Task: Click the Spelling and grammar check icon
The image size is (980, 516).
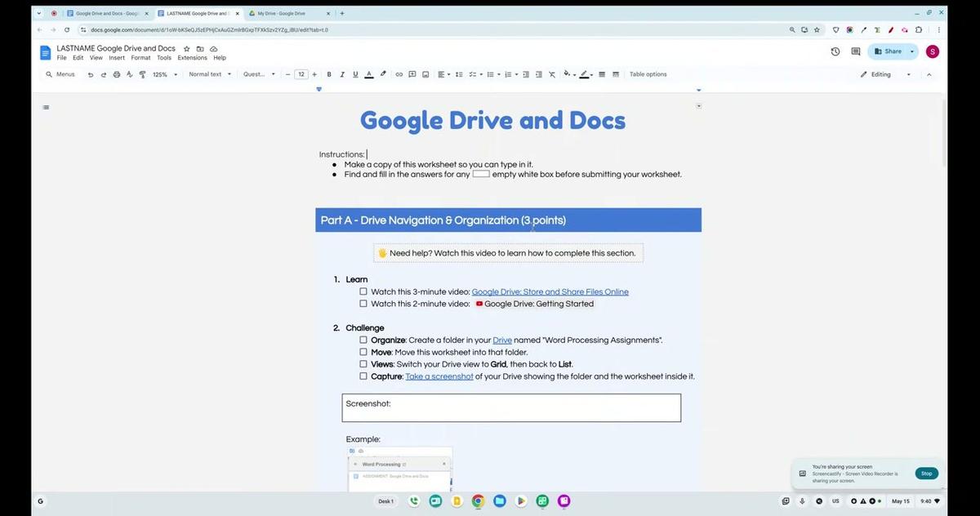Action: click(x=128, y=74)
